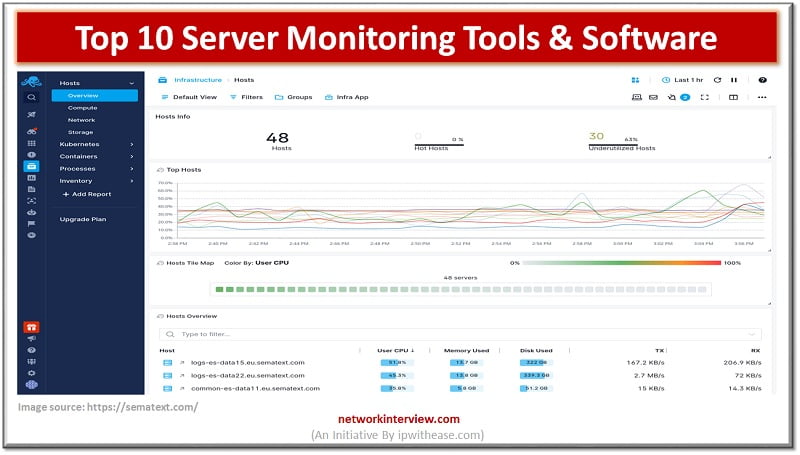800x455 pixels.
Task: Open the red gift box icon
Action: pyautogui.click(x=32, y=327)
